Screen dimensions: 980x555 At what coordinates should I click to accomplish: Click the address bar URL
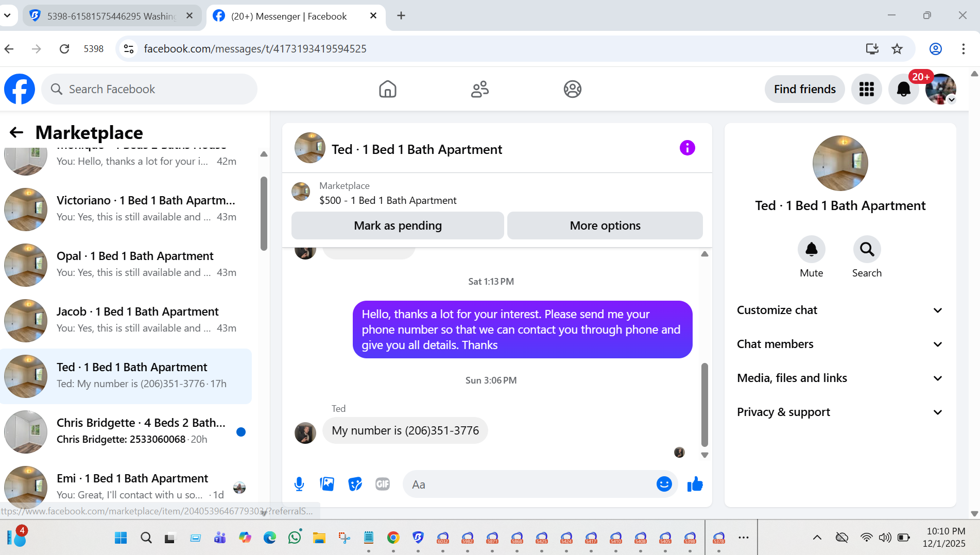coord(255,49)
